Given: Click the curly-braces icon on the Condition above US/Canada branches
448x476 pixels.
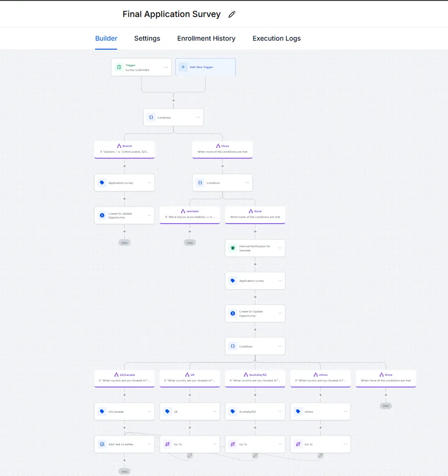Looking at the screenshot, I should [233, 346].
